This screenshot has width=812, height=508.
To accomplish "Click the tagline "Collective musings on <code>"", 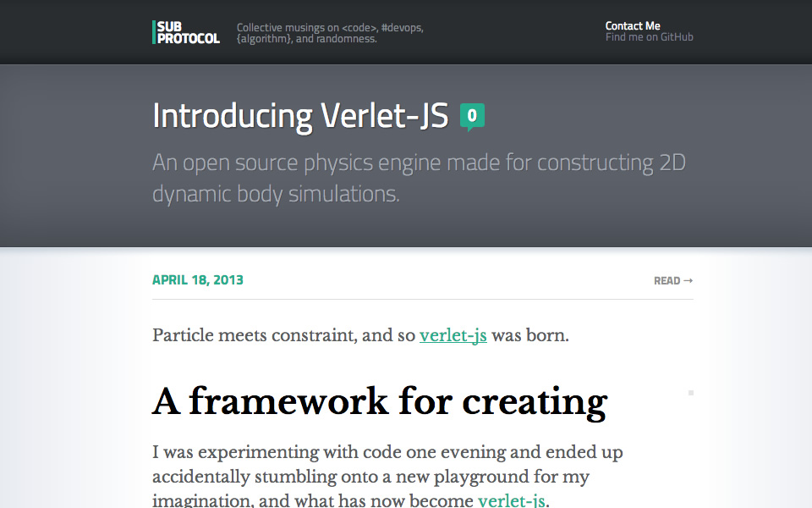I will point(330,27).
